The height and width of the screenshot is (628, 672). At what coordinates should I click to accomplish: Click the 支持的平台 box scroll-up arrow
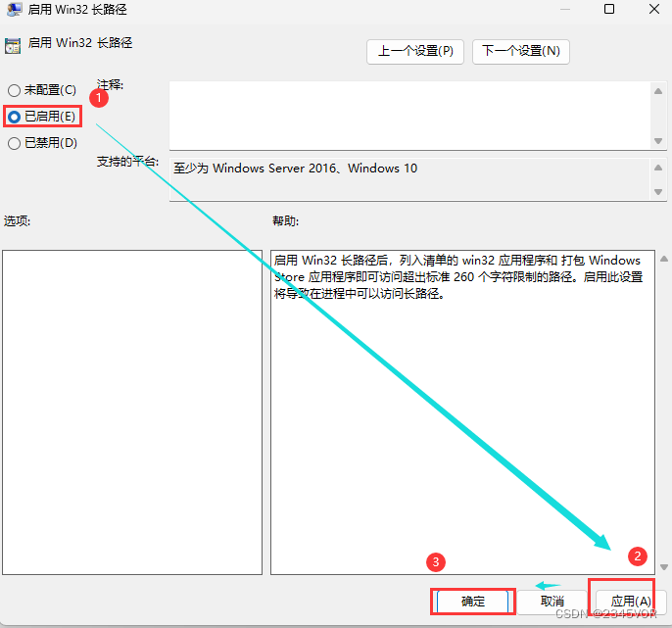(x=658, y=168)
